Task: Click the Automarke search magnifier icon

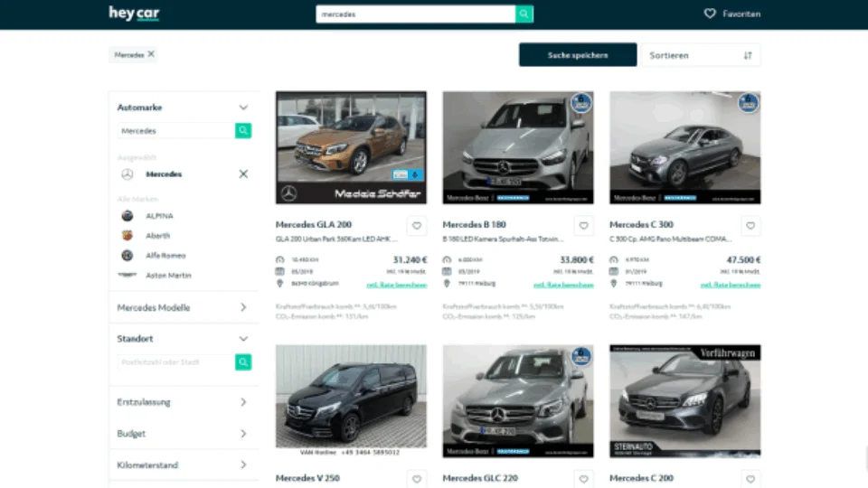Action: click(x=243, y=130)
